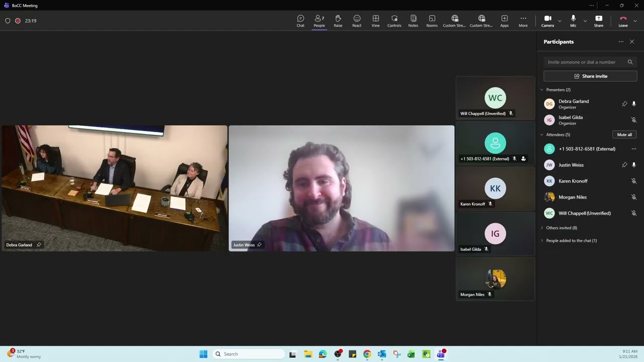Share your screen with Share button

click(x=599, y=21)
